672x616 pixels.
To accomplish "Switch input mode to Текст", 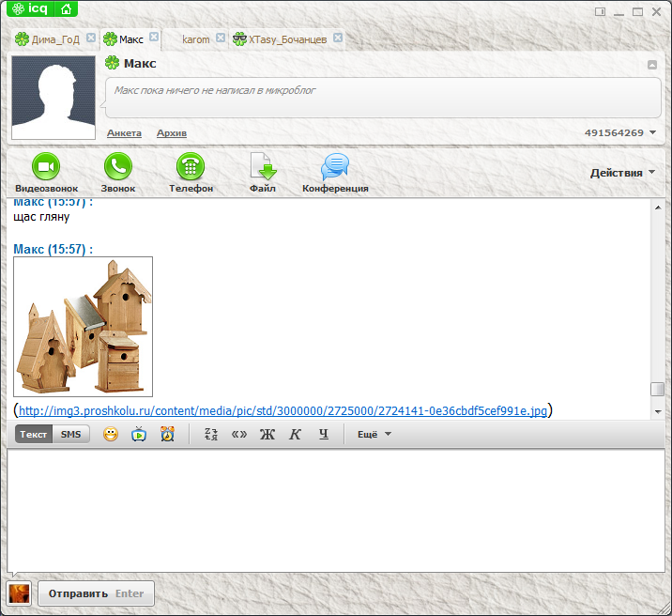I will click(34, 434).
